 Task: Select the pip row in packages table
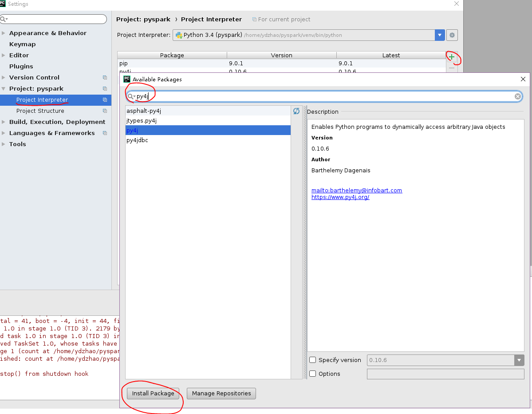(x=281, y=63)
